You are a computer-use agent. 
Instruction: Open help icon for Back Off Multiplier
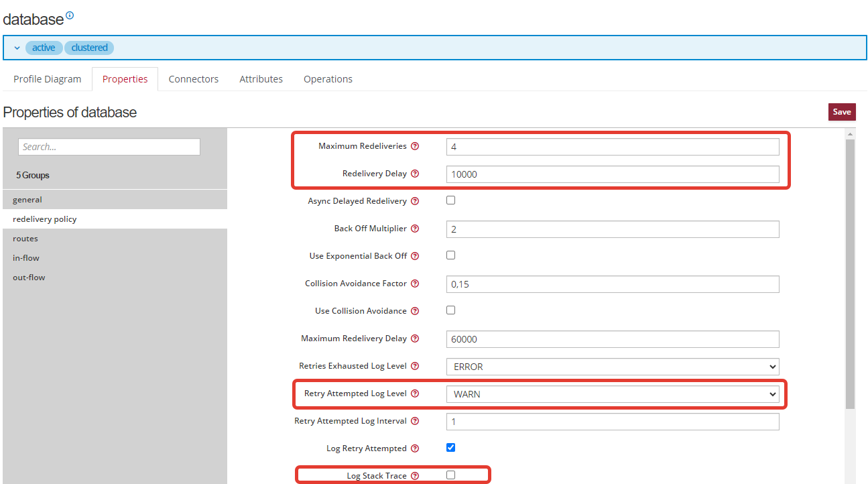tap(415, 229)
